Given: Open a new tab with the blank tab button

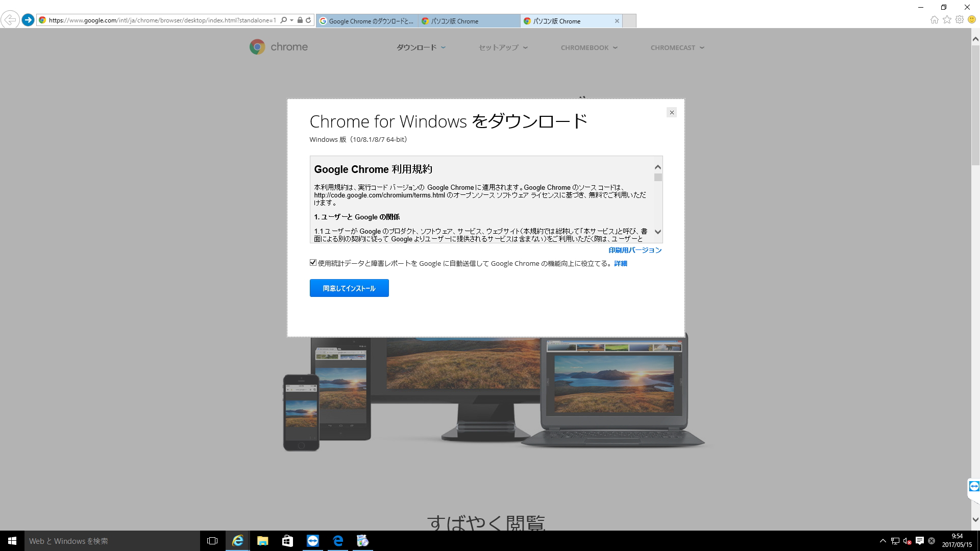Looking at the screenshot, I should pyautogui.click(x=629, y=21).
